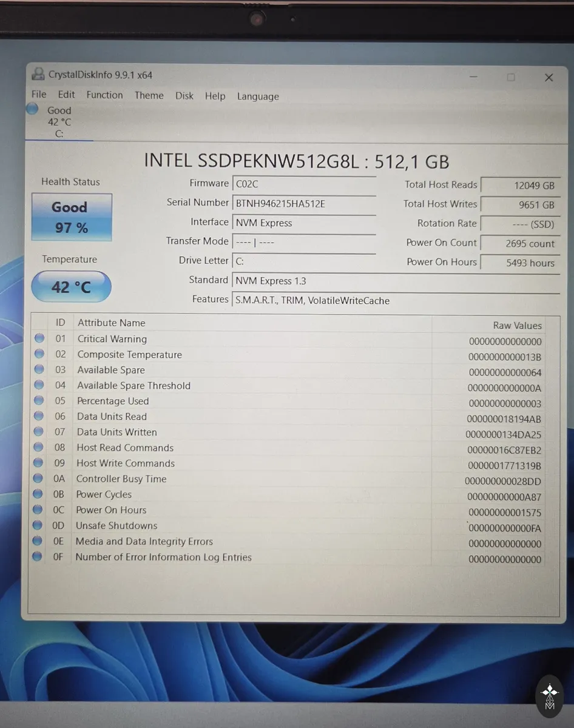This screenshot has width=574, height=728.
Task: Select the Unsafe Shutdowns attribute name
Action: 116,525
